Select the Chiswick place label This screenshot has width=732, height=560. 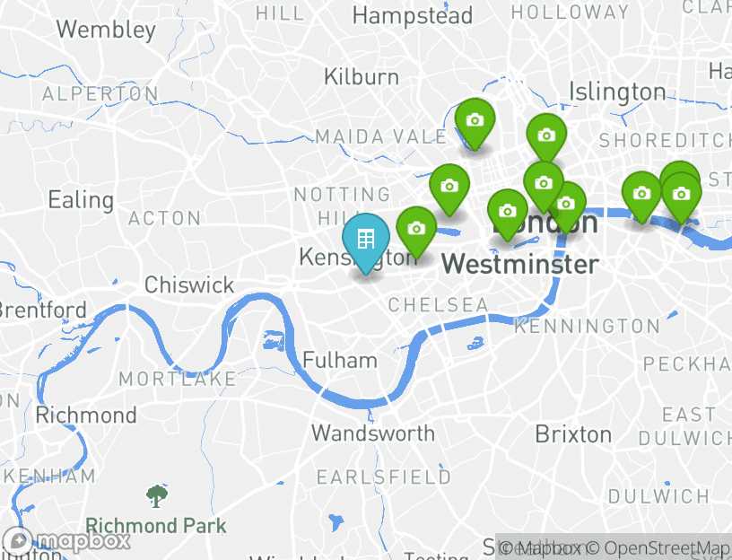(189, 284)
